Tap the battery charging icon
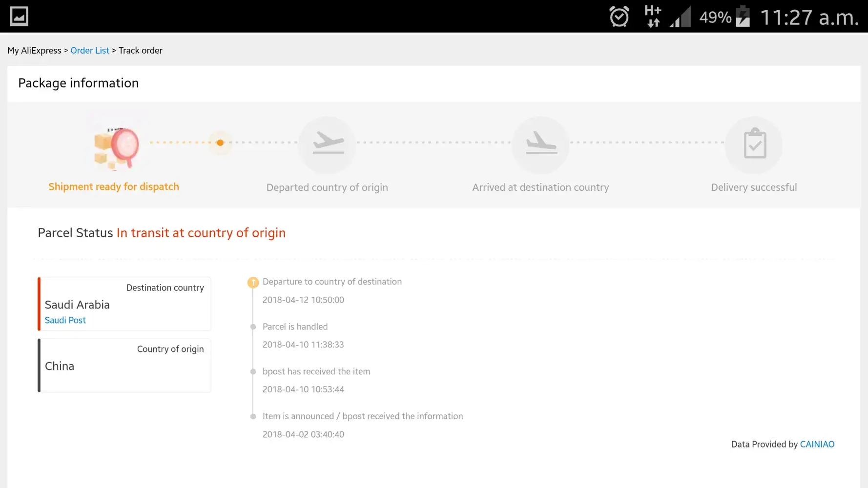The width and height of the screenshot is (868, 488). pyautogui.click(x=743, y=16)
